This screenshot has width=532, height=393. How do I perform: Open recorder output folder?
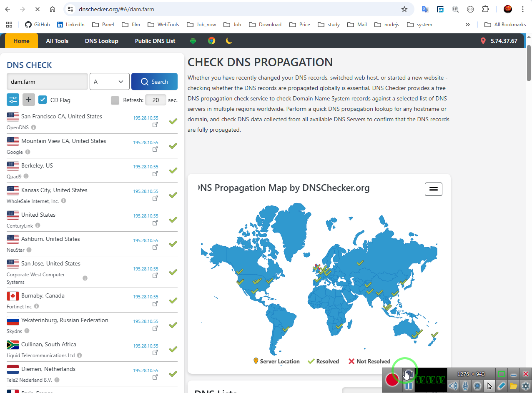(514, 386)
